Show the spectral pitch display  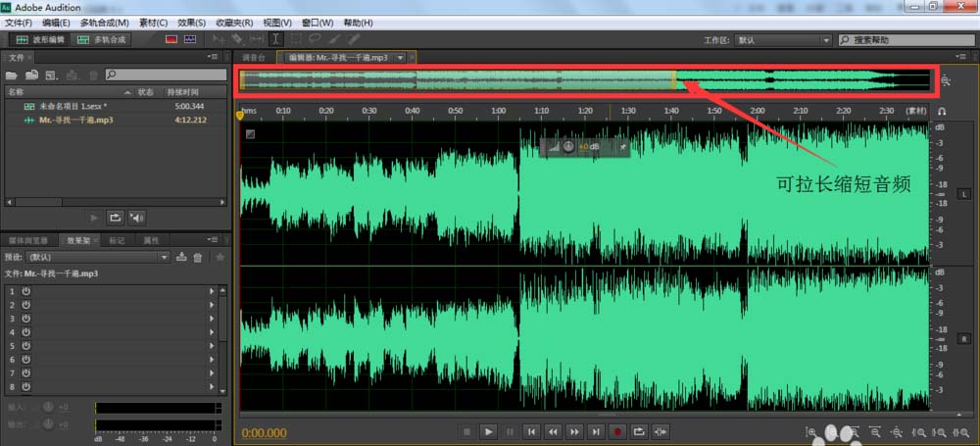(190, 39)
